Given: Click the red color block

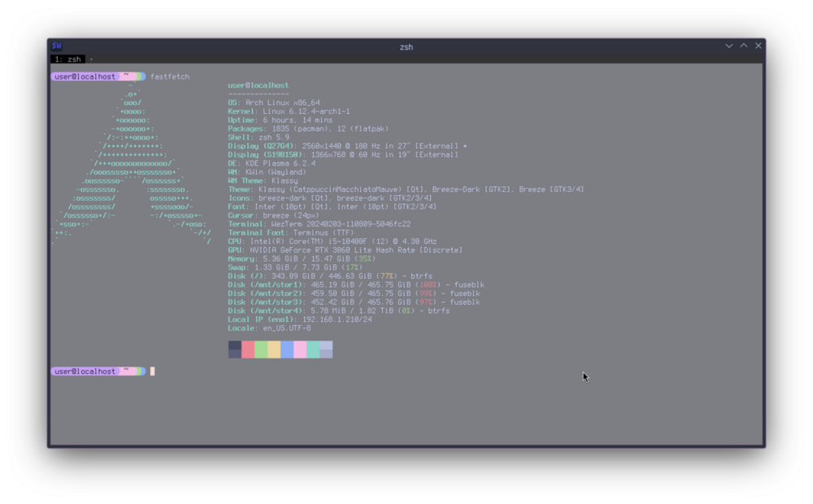Looking at the screenshot, I should 248,350.
